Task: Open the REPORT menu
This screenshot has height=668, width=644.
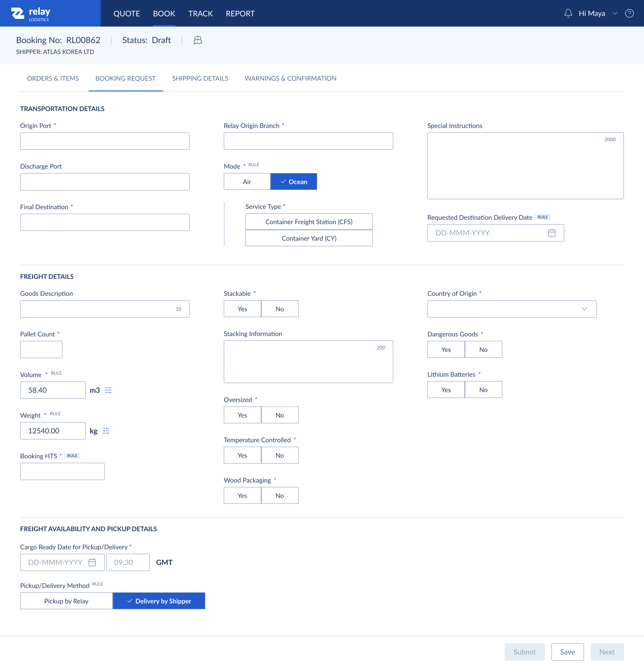Action: [240, 14]
